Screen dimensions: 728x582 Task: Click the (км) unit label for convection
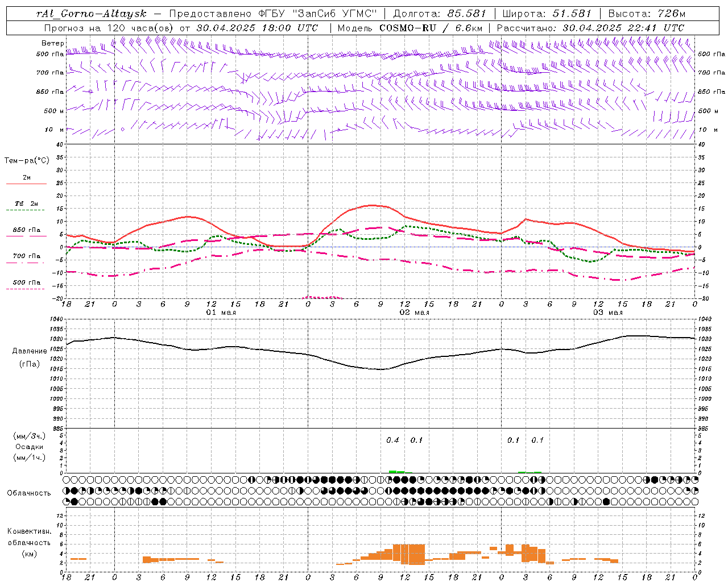coord(30,554)
